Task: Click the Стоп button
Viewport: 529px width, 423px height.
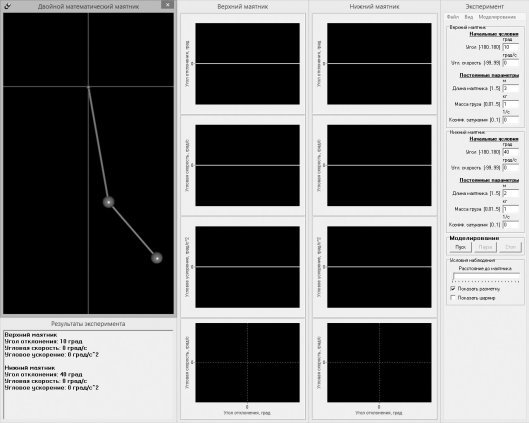Action: tap(510, 247)
